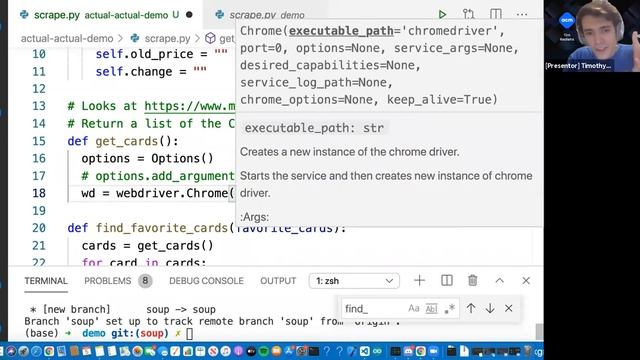
Task: Open the editor More Actions ellipsis
Action: click(x=522, y=15)
